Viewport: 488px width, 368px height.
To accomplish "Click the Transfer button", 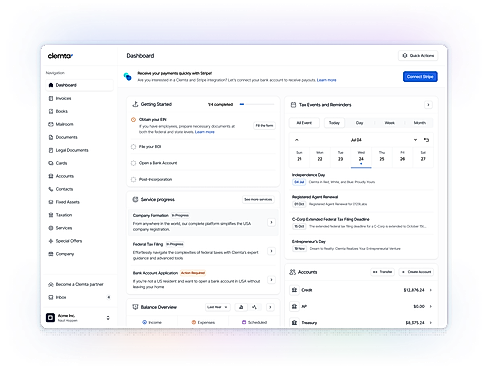I will coord(382,272).
